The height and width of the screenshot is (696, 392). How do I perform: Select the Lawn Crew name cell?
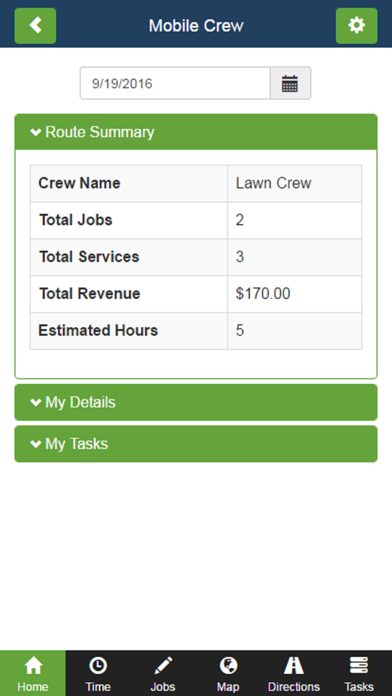click(x=295, y=183)
